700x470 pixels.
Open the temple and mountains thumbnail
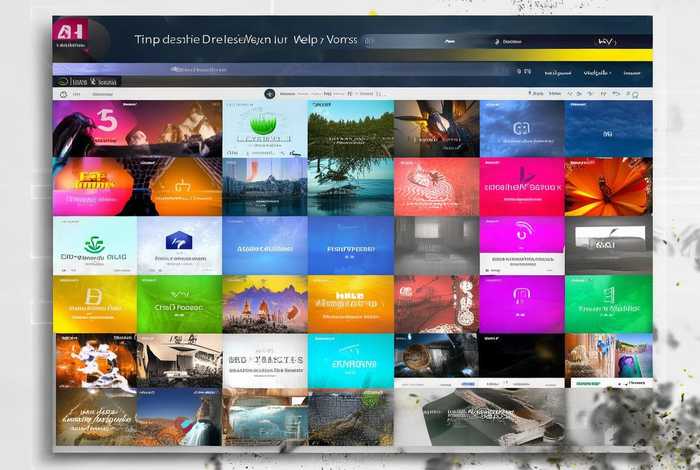[264, 303]
